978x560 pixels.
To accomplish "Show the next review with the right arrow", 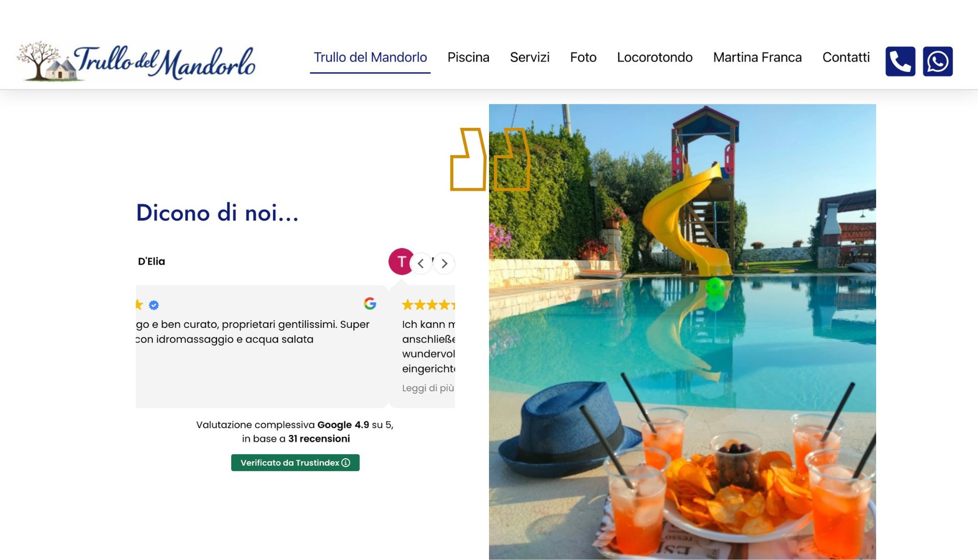I will pyautogui.click(x=444, y=263).
